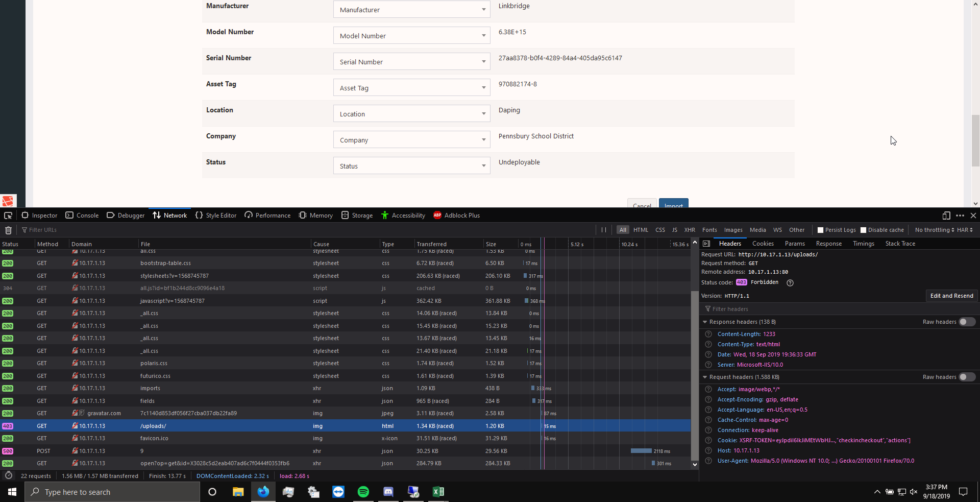The width and height of the screenshot is (980, 502).
Task: Open Spotify from the taskbar
Action: (x=363, y=492)
